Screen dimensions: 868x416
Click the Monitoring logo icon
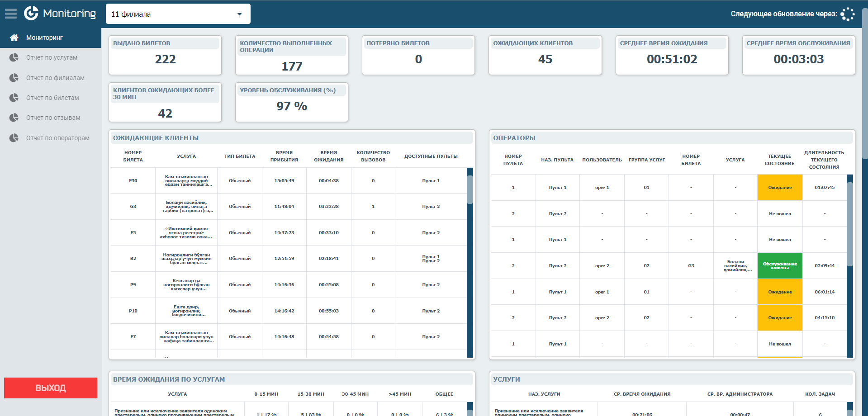(x=31, y=14)
